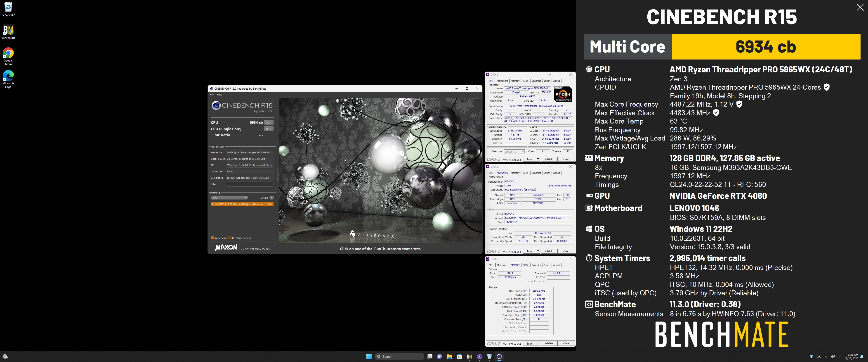Screen dimensions: 868x362
Task: Open the widgets icon at the taskbar's left end
Action: pyautogui.click(x=5, y=357)
